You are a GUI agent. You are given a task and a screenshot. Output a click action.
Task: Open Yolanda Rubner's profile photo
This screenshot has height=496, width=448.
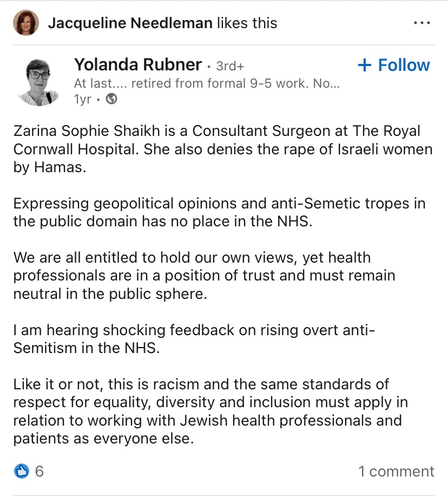point(38,82)
